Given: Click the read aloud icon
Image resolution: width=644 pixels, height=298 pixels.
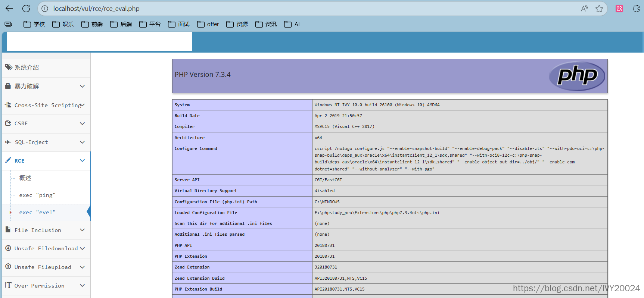Looking at the screenshot, I should tap(584, 9).
